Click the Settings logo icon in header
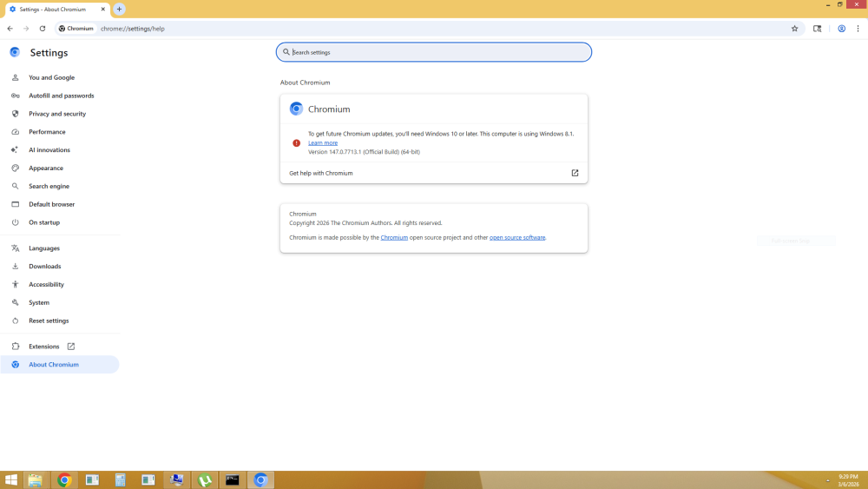Viewport: 868px width, 489px height. point(15,52)
